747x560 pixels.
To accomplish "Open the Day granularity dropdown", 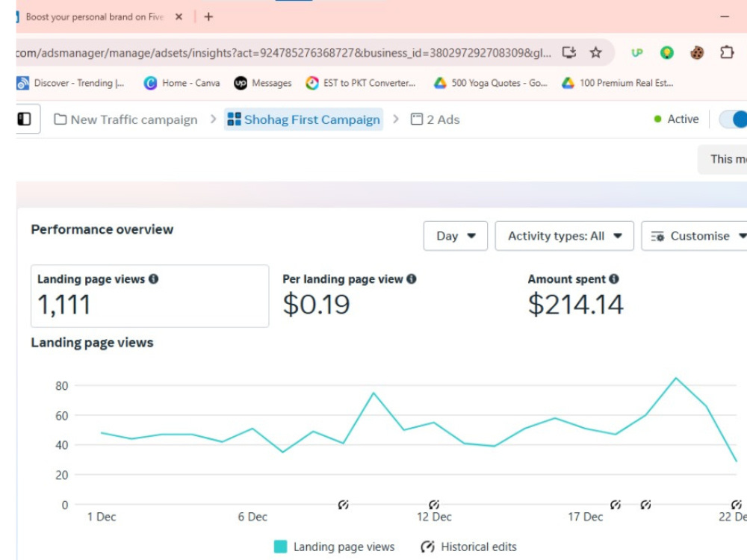I will pos(456,236).
